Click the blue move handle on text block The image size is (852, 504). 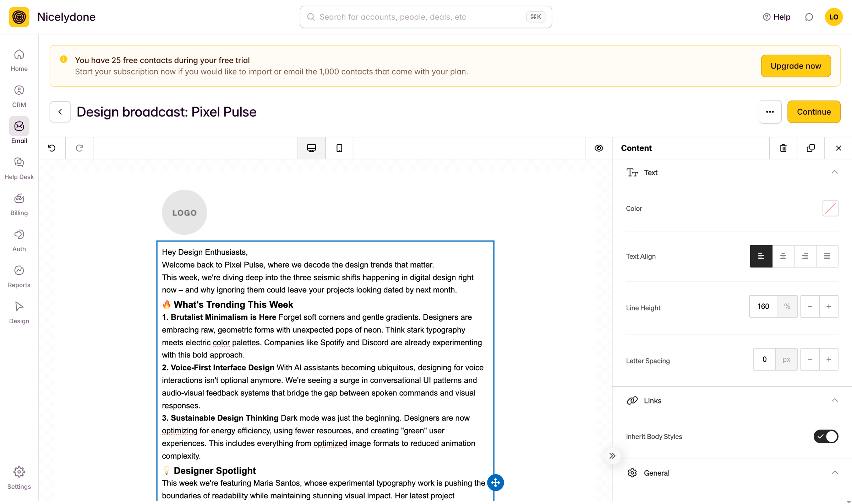click(x=496, y=483)
